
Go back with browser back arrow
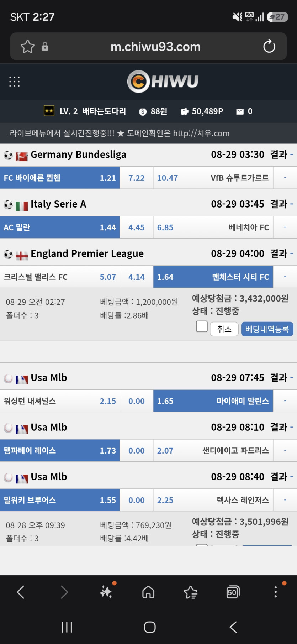pyautogui.click(x=21, y=592)
